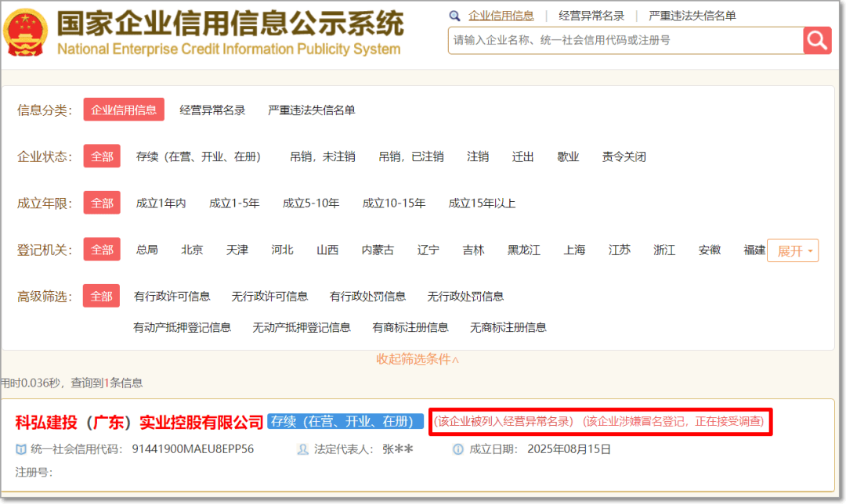The image size is (846, 504).
Task: Choose 成立1-5年 filter
Action: click(234, 203)
